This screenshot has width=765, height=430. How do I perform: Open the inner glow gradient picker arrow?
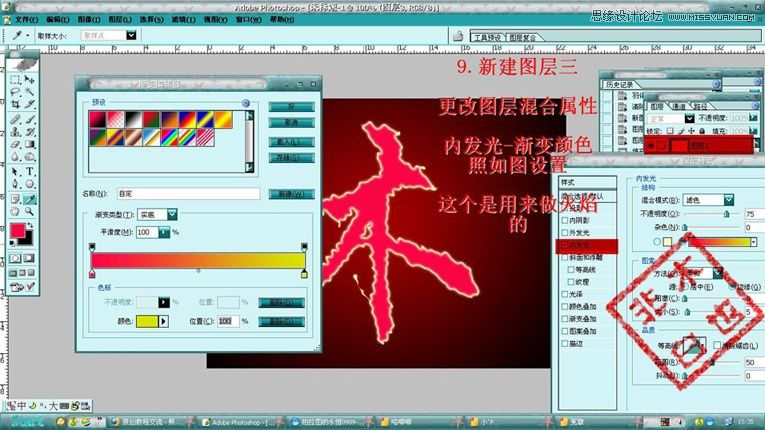pos(753,242)
